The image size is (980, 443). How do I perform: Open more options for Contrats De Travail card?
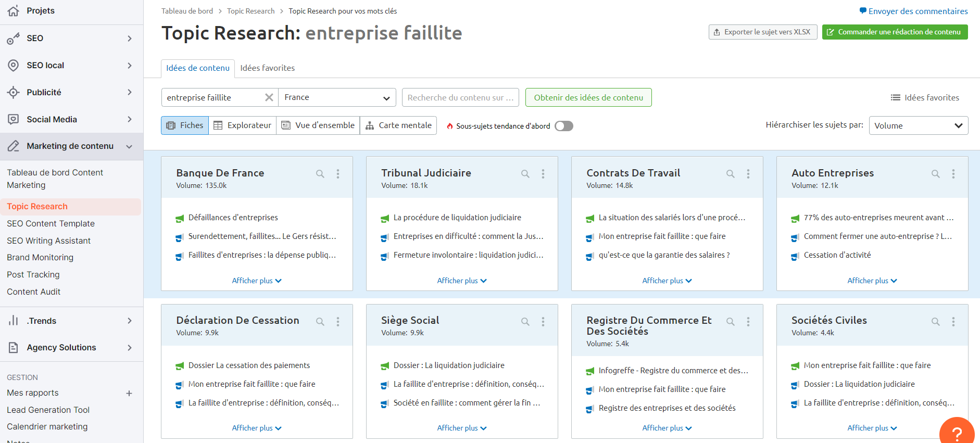point(748,174)
